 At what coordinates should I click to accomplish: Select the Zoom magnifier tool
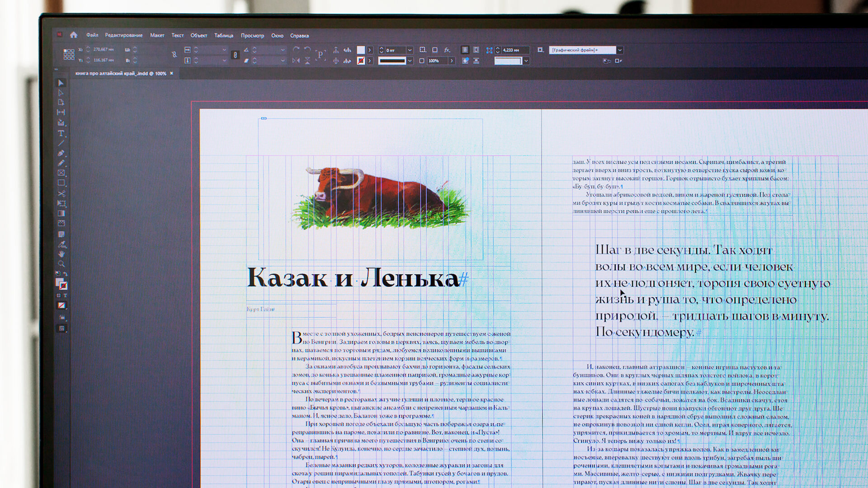tap(61, 264)
